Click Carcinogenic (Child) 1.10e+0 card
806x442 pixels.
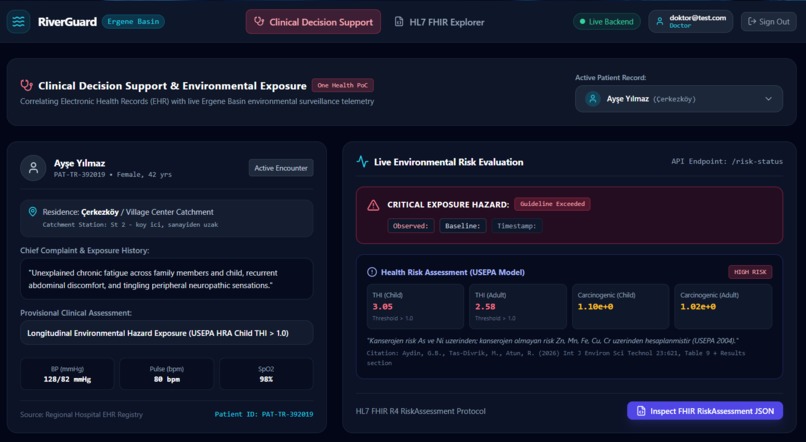pos(620,306)
